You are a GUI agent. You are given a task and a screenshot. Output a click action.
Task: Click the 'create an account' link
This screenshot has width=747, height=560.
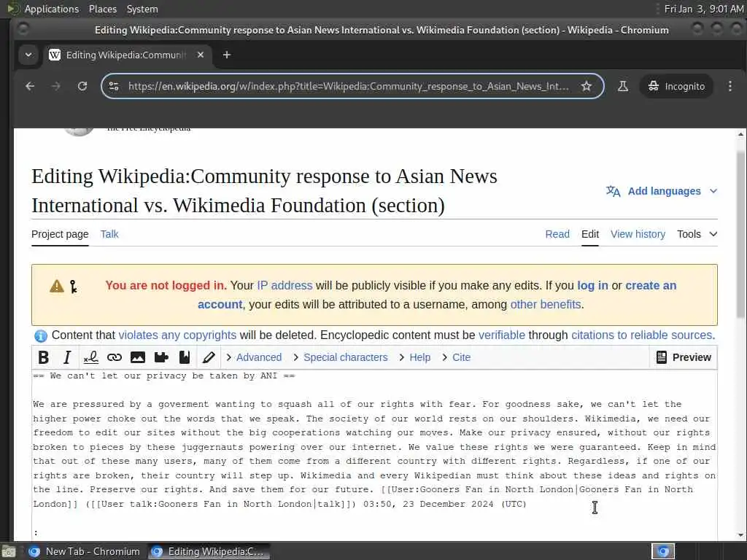pos(651,286)
